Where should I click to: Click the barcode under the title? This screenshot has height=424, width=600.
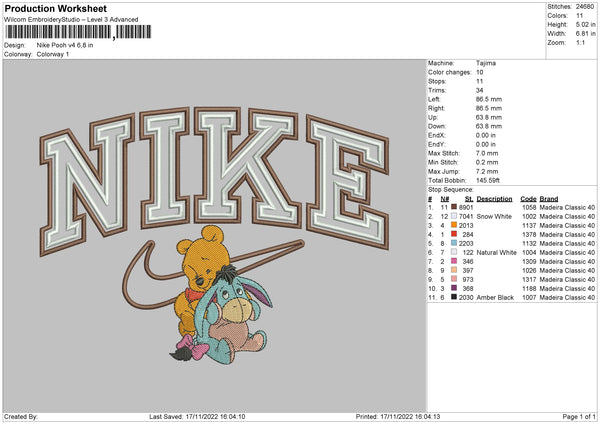[x=78, y=32]
